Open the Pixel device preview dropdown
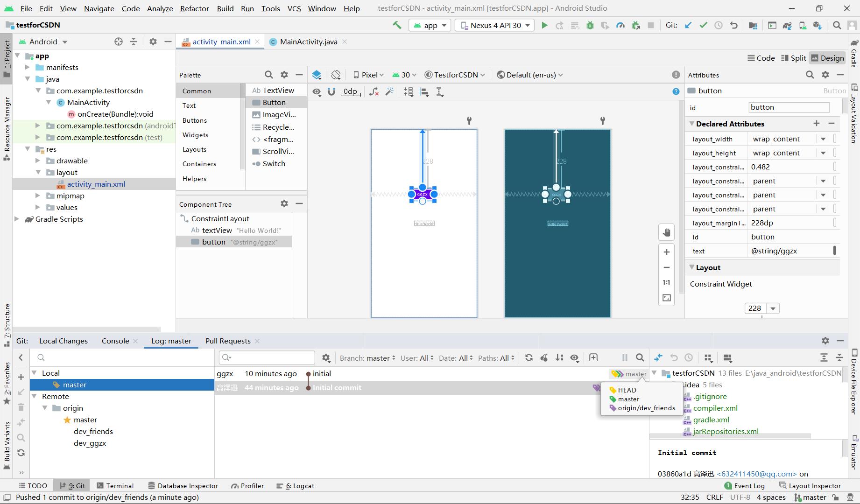 pyautogui.click(x=368, y=75)
